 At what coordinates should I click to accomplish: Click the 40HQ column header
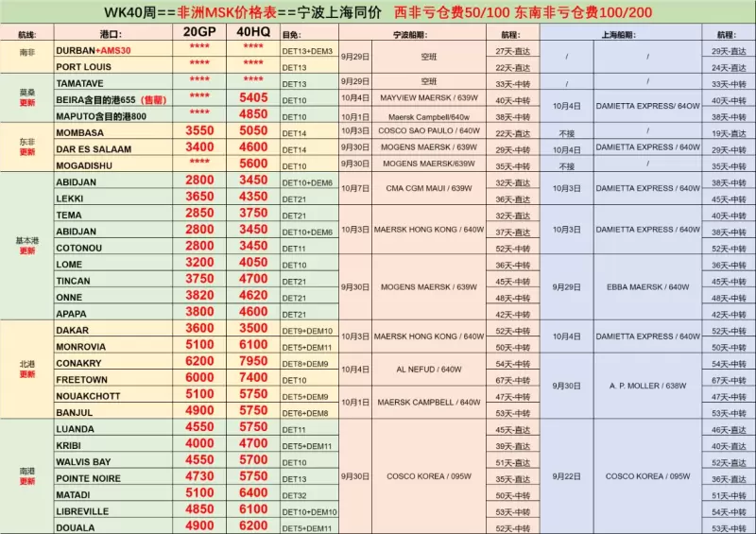click(253, 32)
